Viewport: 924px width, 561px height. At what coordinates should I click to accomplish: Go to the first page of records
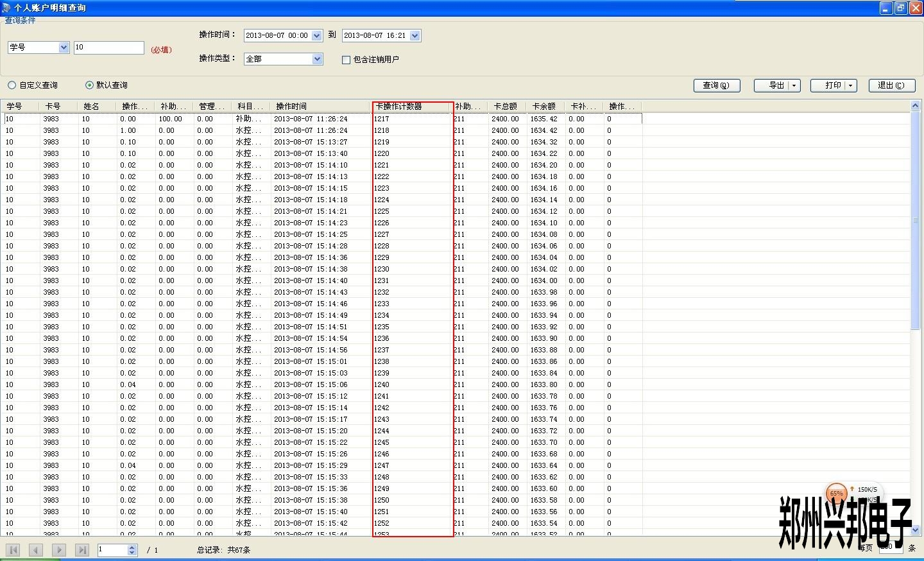tap(13, 550)
